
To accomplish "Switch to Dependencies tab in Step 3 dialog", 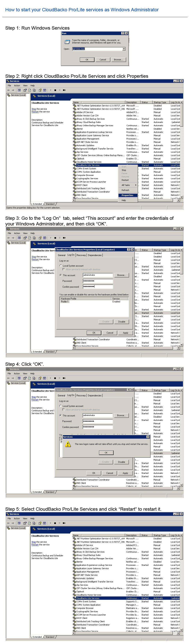I will point(95,255).
